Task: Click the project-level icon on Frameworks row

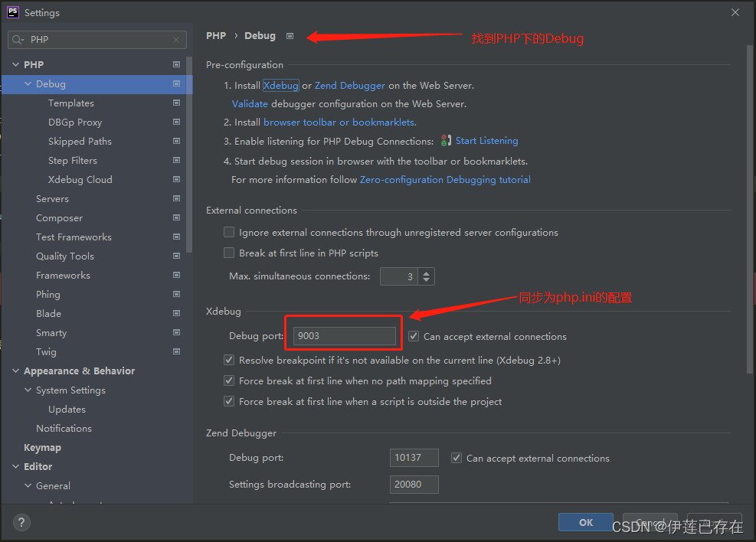Action: 176,275
